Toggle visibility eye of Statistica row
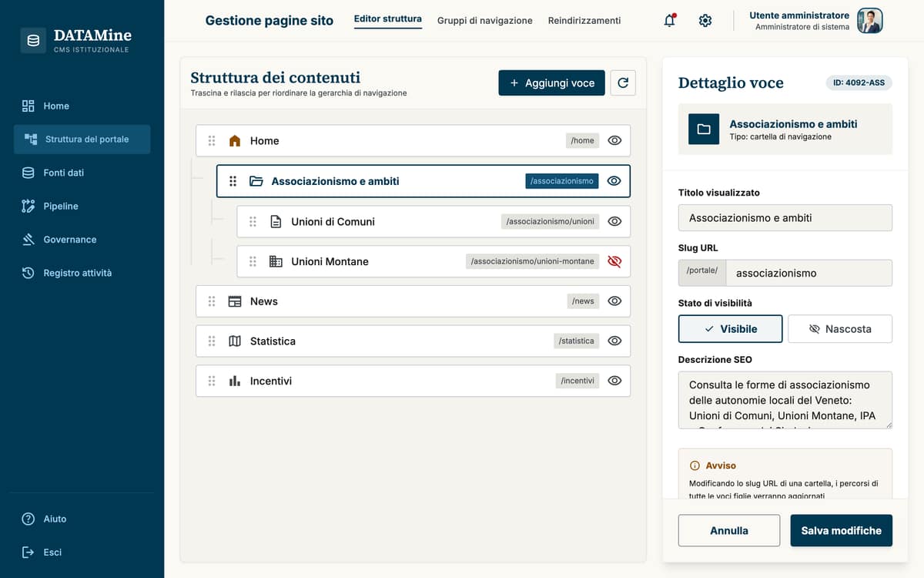This screenshot has width=924, height=578. click(614, 341)
